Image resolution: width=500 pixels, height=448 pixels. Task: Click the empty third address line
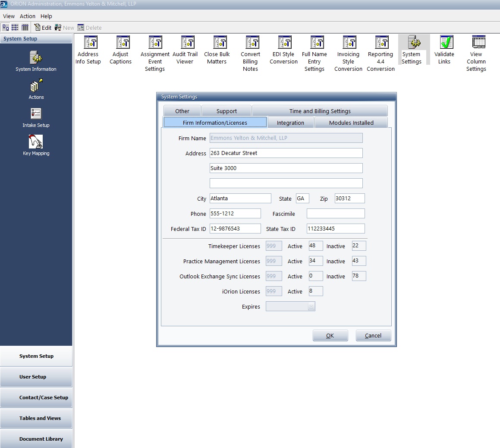[286, 183]
